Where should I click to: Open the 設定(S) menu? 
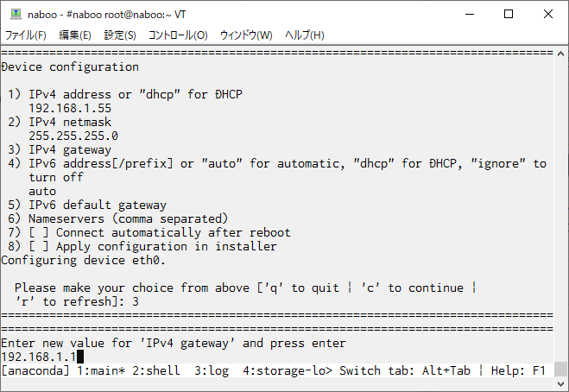[120, 35]
